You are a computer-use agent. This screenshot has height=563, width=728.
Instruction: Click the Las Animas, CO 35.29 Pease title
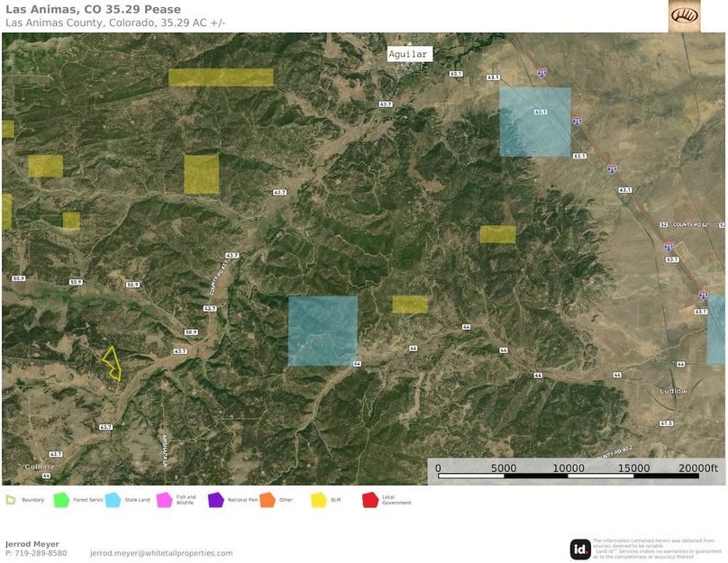click(93, 10)
